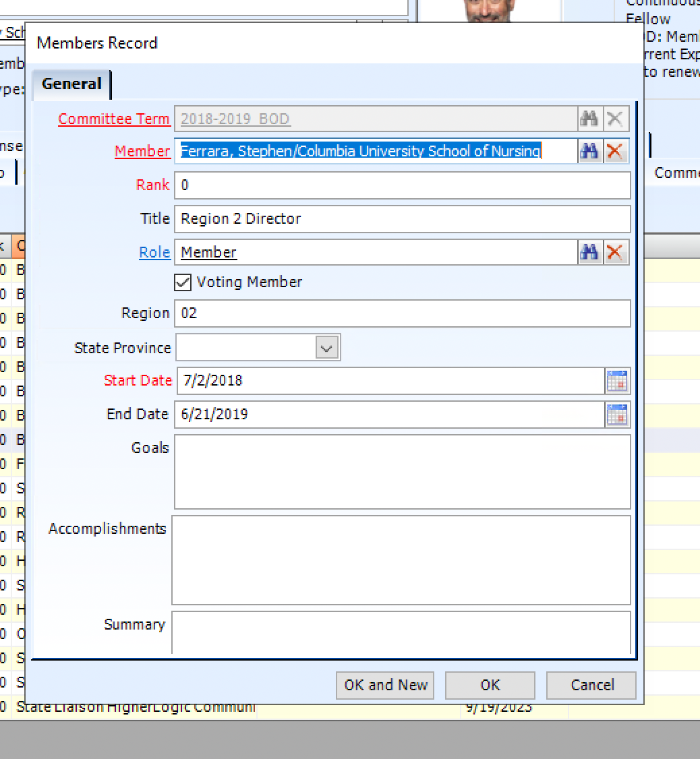
Task: Open the Start Date calendar picker
Action: pos(617,381)
